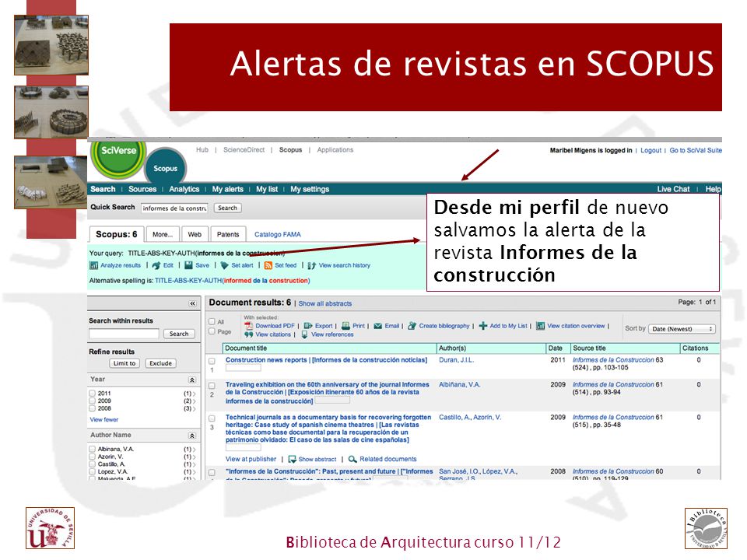The image size is (747, 560).
Task: Click Show all abstracts link
Action: (x=325, y=303)
